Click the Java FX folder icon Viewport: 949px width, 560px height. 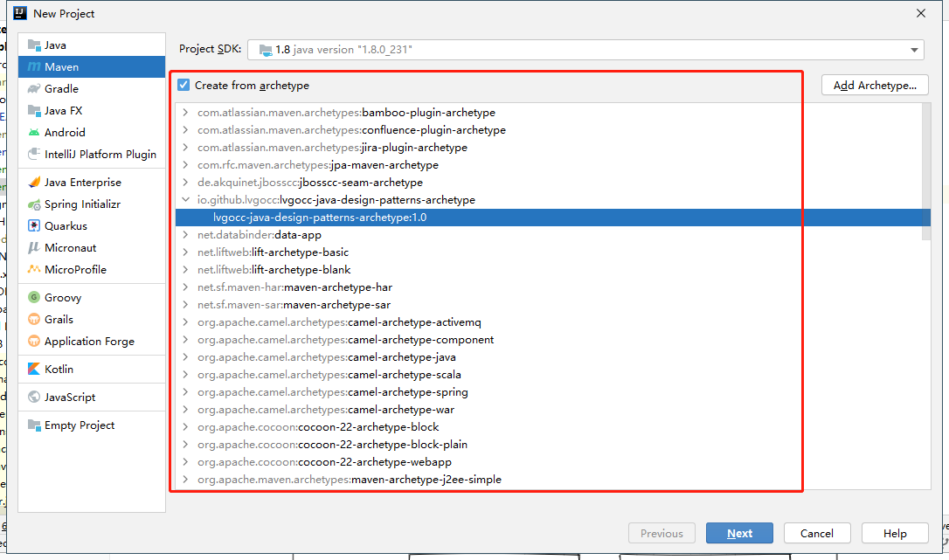coord(34,111)
